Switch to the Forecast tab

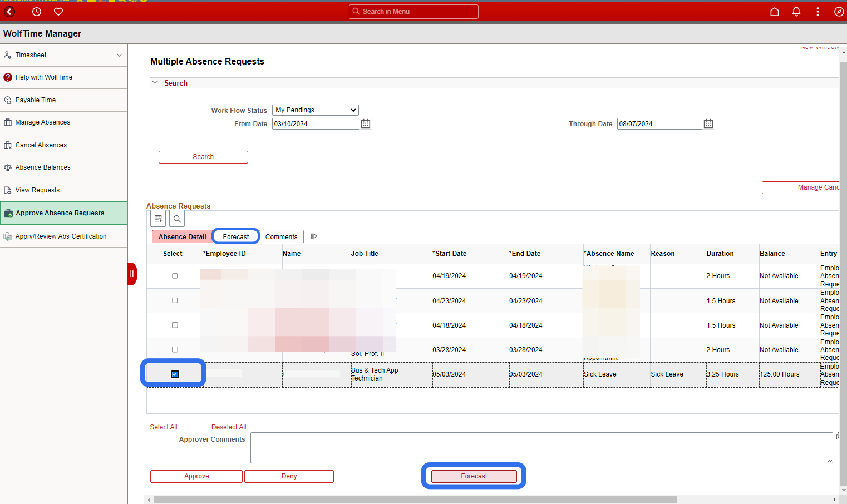click(236, 237)
